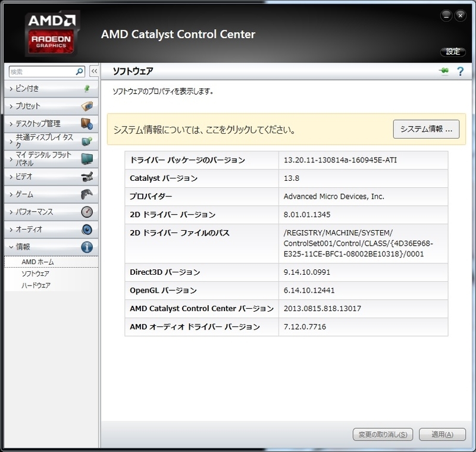Pin this page using green pushpin icon
The image size is (476, 452).
point(444,71)
